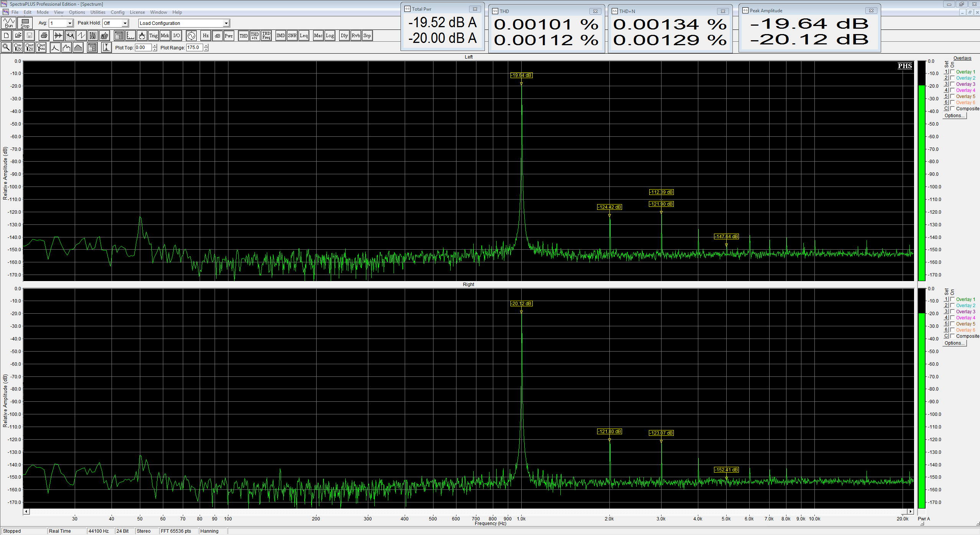Print using the printer icon

point(44,36)
